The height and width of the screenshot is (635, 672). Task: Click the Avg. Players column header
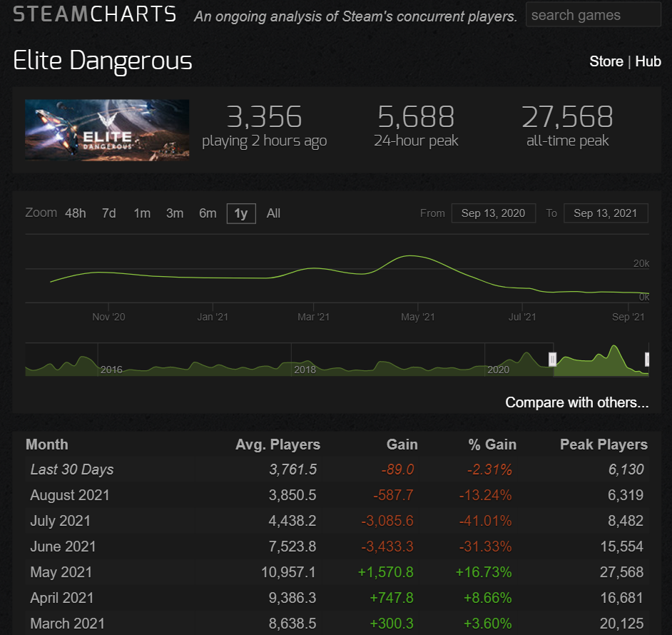pyautogui.click(x=278, y=444)
